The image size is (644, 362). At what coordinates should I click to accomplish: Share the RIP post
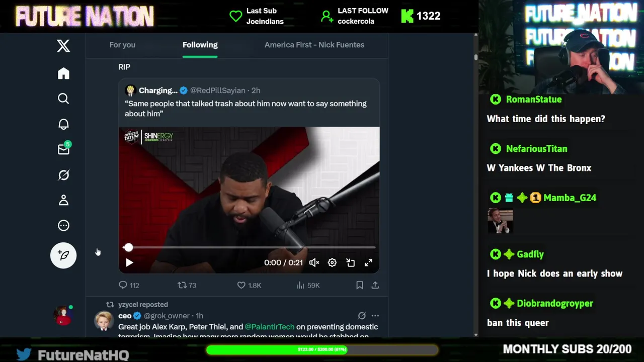coord(375,285)
